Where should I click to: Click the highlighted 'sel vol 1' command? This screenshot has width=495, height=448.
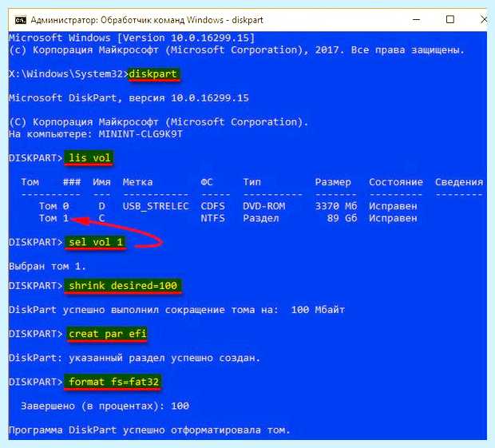click(x=95, y=242)
